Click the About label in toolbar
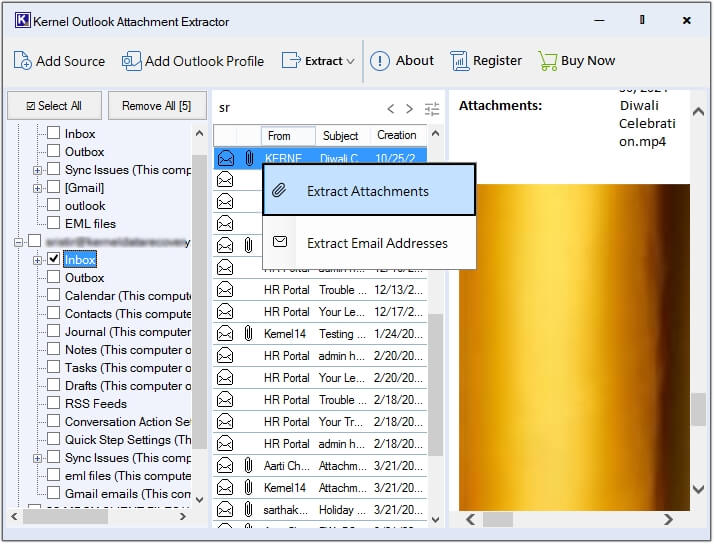Image resolution: width=714 pixels, height=544 pixels. 414,60
